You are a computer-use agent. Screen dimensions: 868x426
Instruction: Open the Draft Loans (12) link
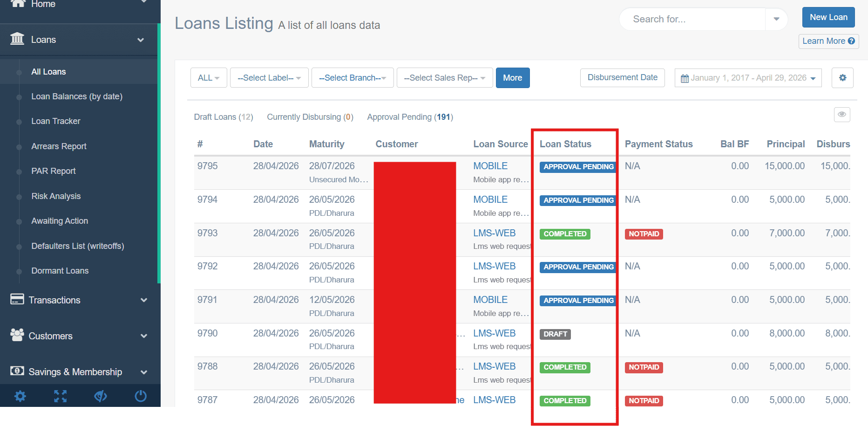pyautogui.click(x=224, y=117)
